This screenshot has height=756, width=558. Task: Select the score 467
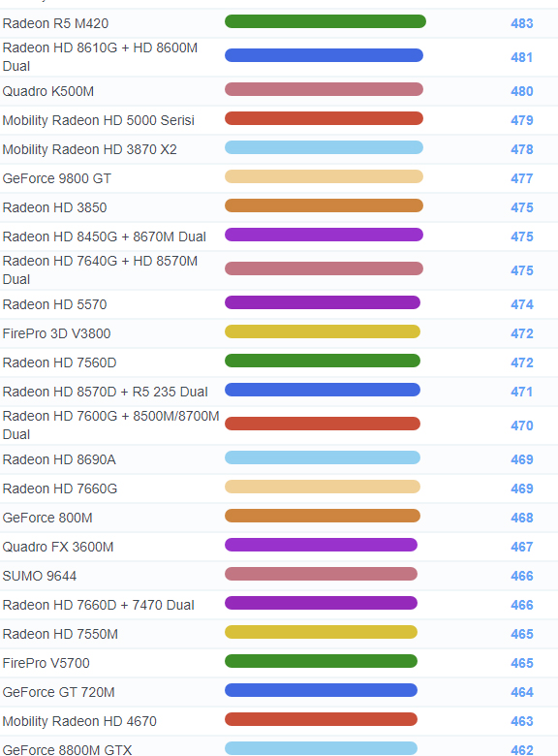(x=522, y=547)
